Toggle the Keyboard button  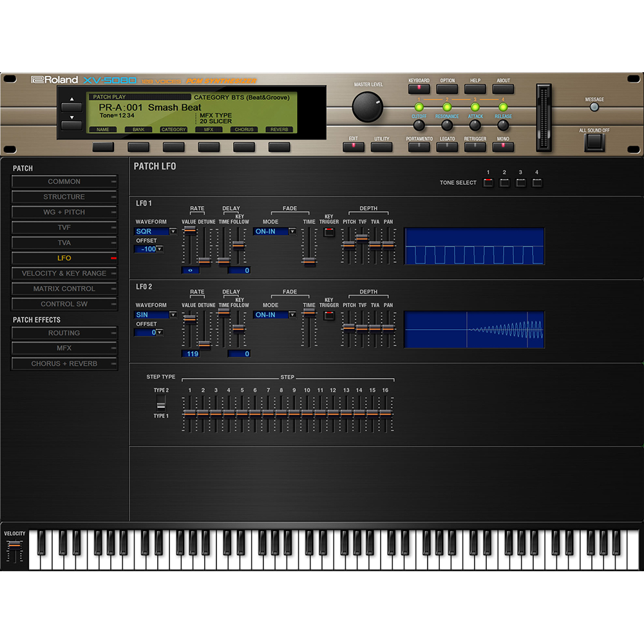419,89
